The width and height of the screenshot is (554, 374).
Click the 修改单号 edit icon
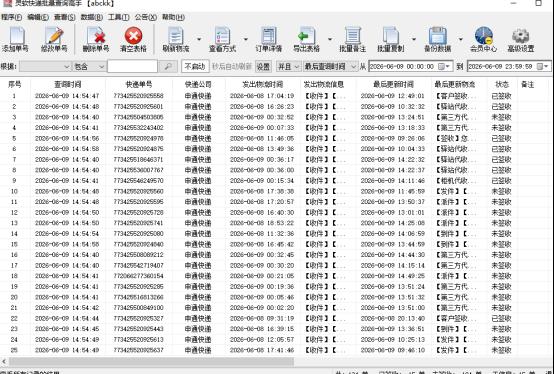[54, 39]
